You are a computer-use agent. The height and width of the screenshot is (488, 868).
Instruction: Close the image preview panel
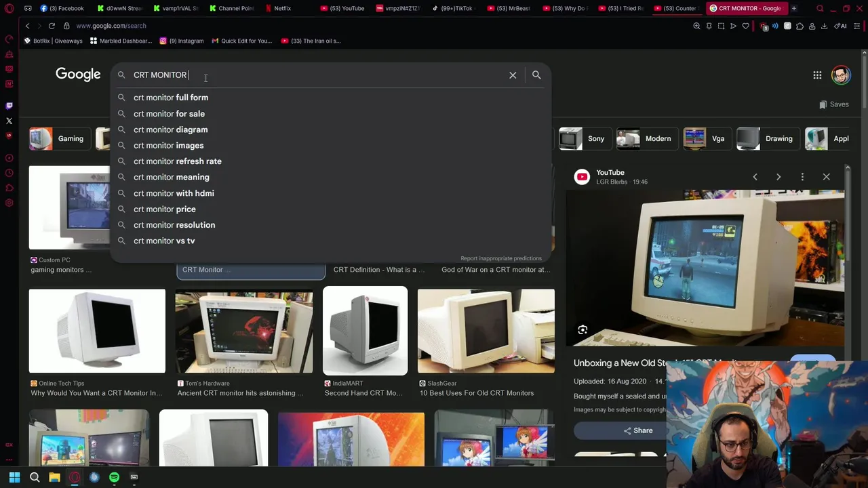point(826,177)
